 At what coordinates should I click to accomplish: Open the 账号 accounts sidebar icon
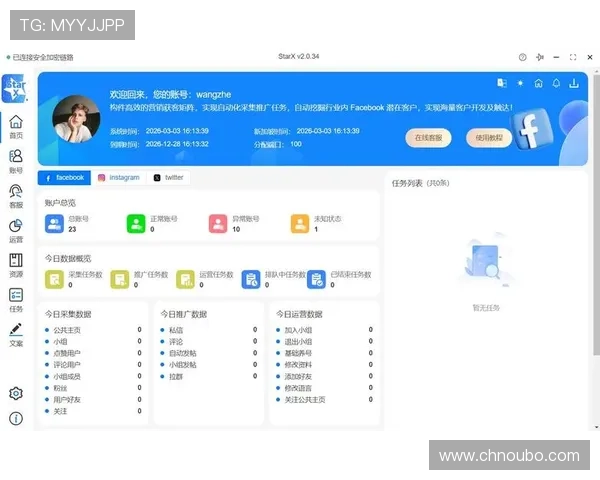pyautogui.click(x=16, y=162)
